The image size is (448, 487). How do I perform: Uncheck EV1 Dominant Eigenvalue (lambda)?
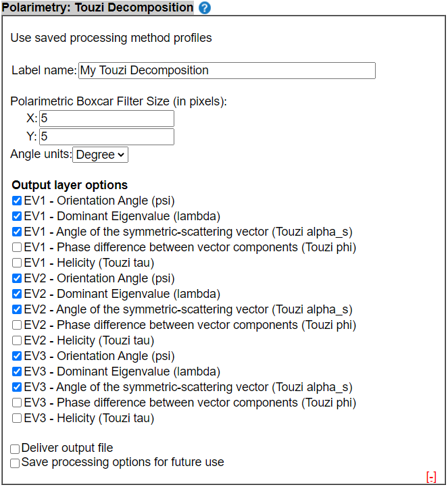pyautogui.click(x=17, y=216)
